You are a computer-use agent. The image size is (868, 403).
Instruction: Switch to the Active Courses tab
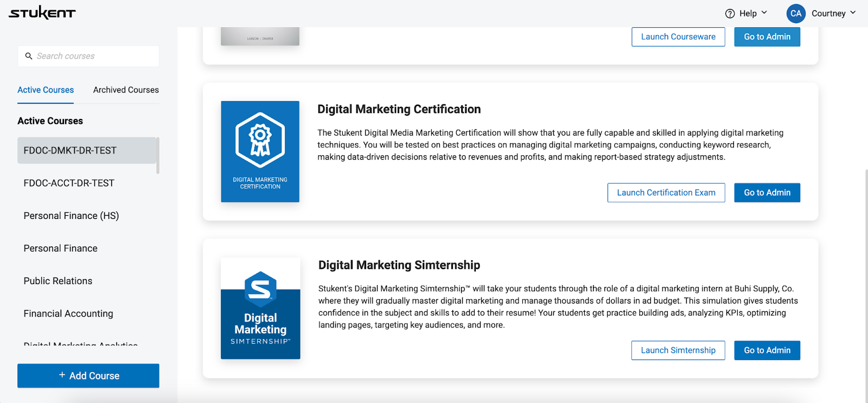tap(46, 90)
